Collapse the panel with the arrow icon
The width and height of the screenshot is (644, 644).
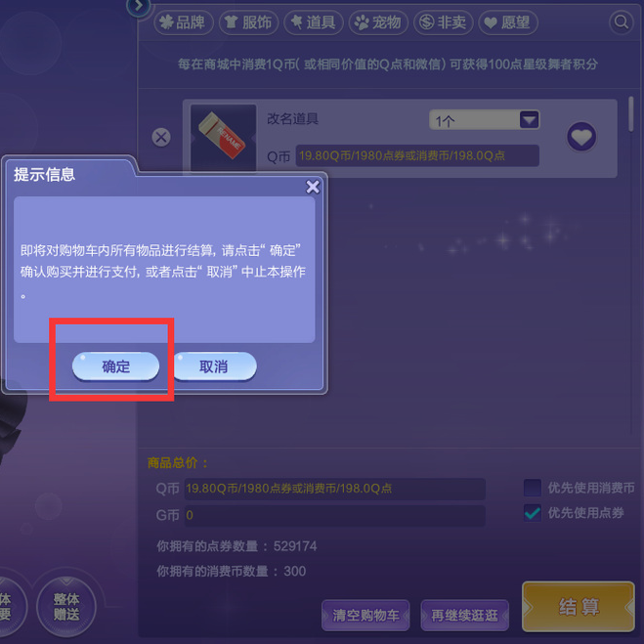[139, 7]
